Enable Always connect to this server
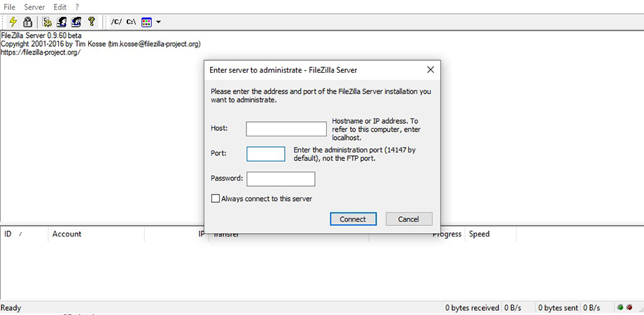Screen dimensions: 644x315 click(215, 199)
